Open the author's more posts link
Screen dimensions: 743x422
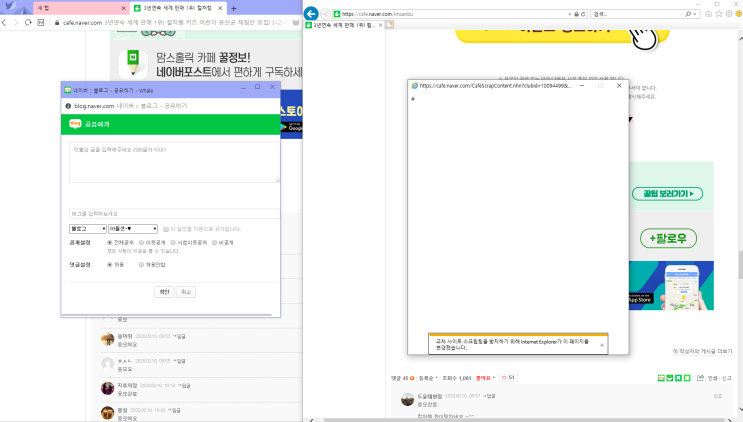(702, 351)
